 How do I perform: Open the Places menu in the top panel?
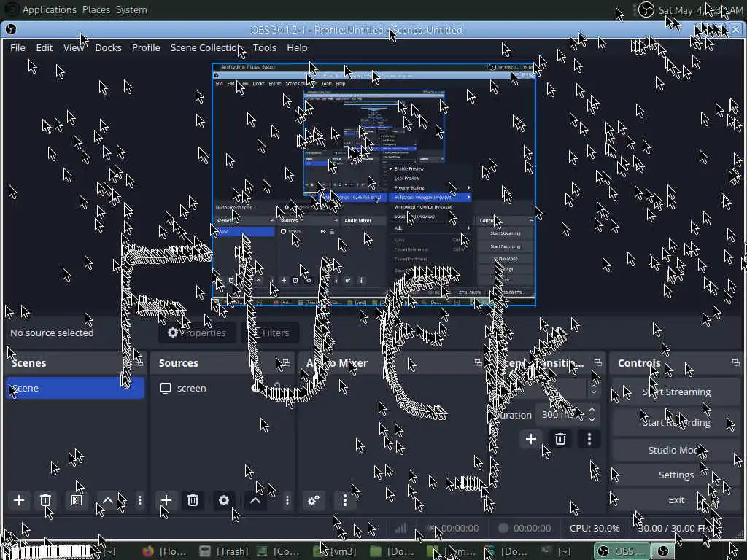click(x=96, y=9)
